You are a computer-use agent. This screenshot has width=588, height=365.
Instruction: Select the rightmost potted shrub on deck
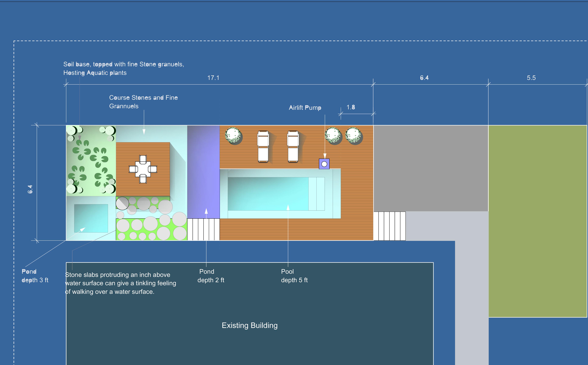353,135
